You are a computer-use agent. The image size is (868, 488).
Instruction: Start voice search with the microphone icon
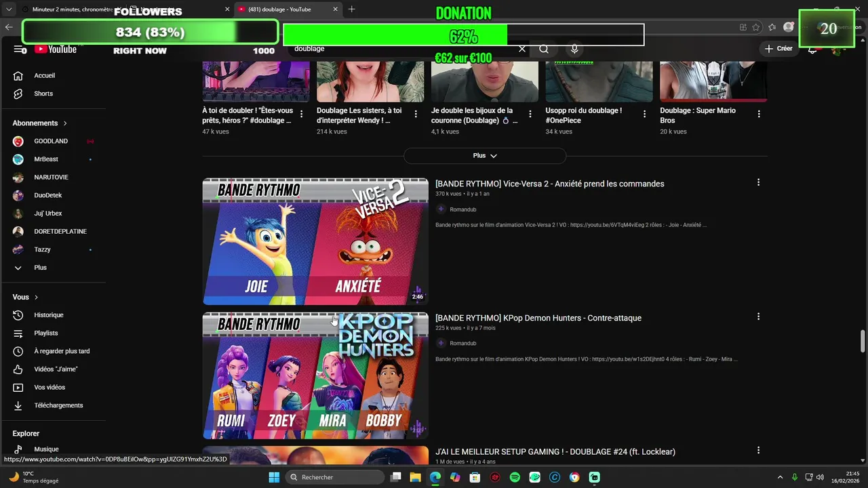(x=574, y=49)
